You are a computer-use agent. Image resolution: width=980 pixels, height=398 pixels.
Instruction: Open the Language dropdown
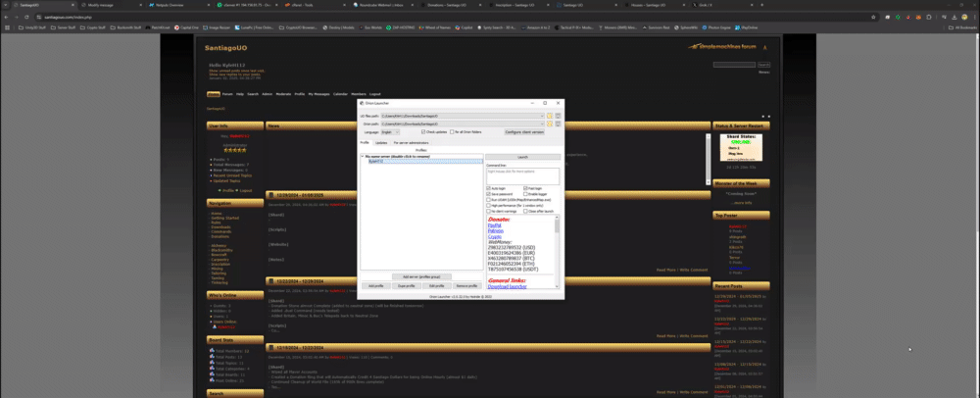click(389, 131)
